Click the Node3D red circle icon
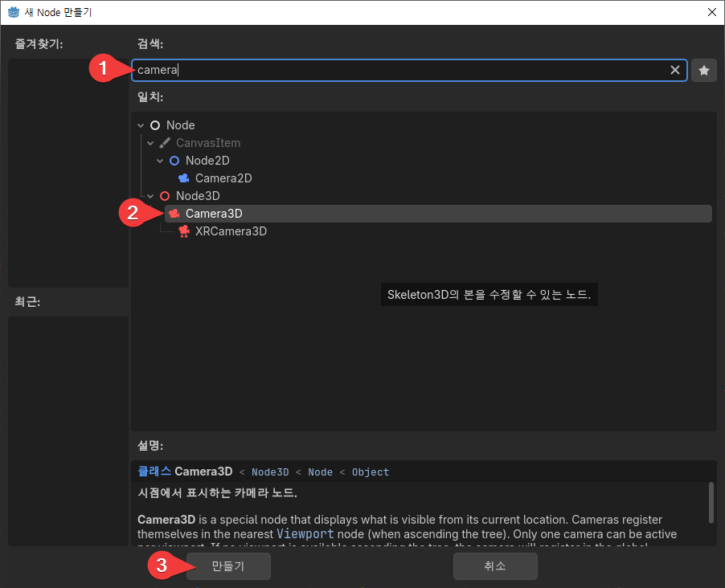Viewport: 725px width, 588px height. click(x=165, y=196)
